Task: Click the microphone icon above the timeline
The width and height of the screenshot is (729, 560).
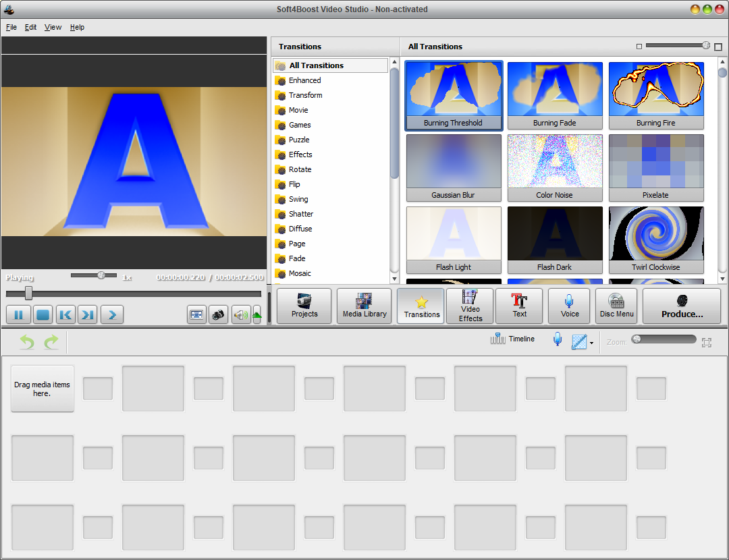Action: click(557, 339)
